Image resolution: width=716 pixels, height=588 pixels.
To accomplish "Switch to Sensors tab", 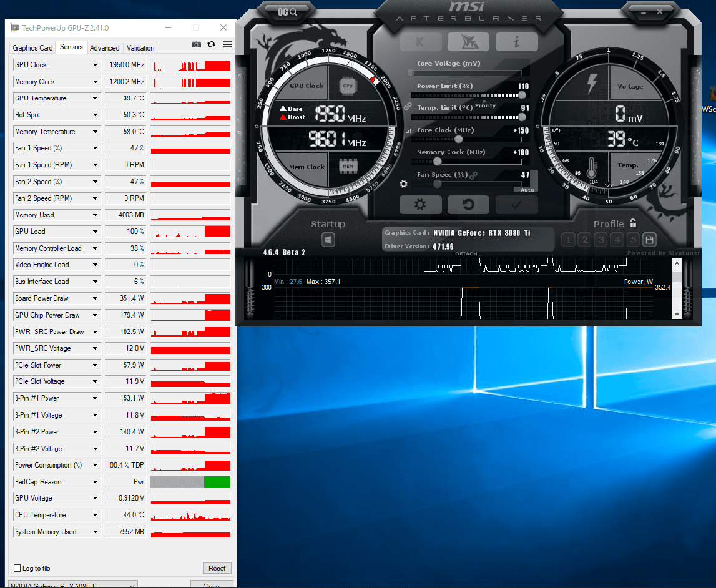I will 71,47.
